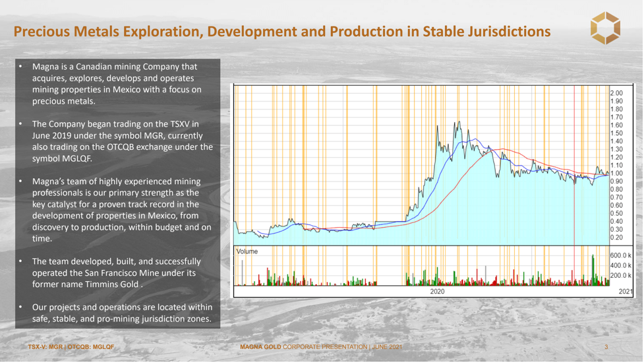644x363 pixels.
Task: Click the symbol text 'MGLQF' in the bullet list
Action: [77, 158]
